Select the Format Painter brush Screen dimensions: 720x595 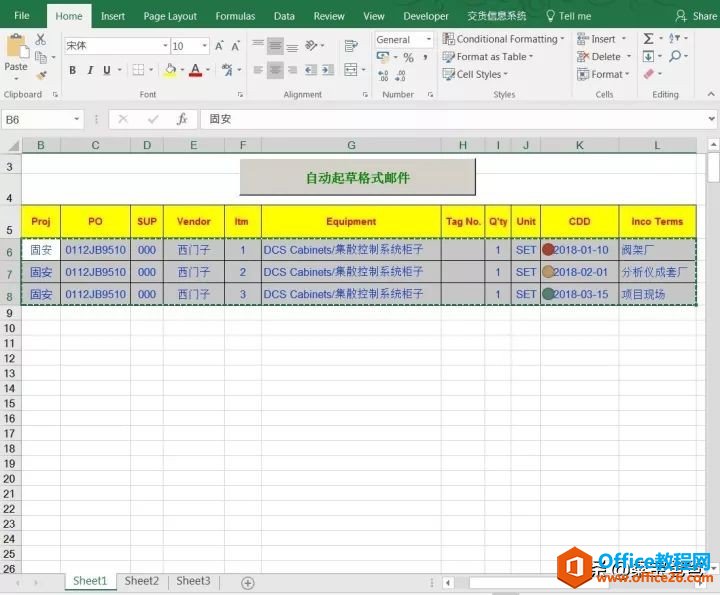[41, 75]
